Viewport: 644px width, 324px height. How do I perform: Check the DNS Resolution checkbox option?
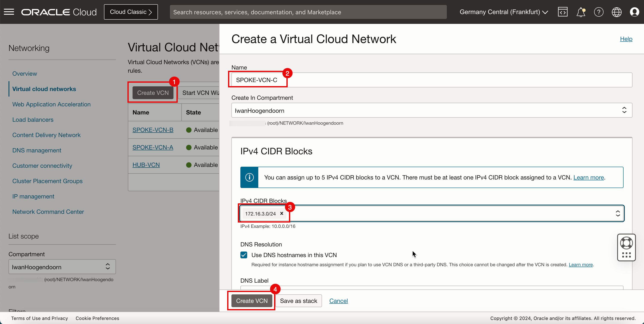(244, 255)
